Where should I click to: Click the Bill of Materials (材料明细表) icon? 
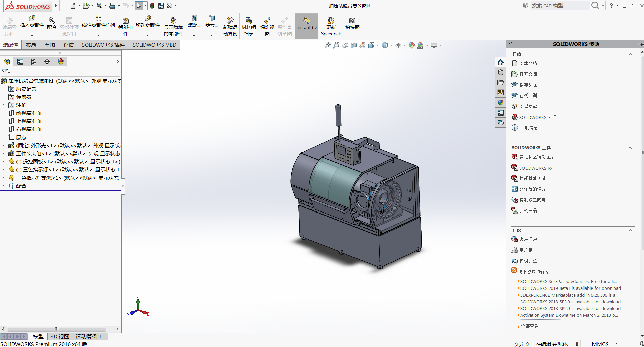point(248,21)
